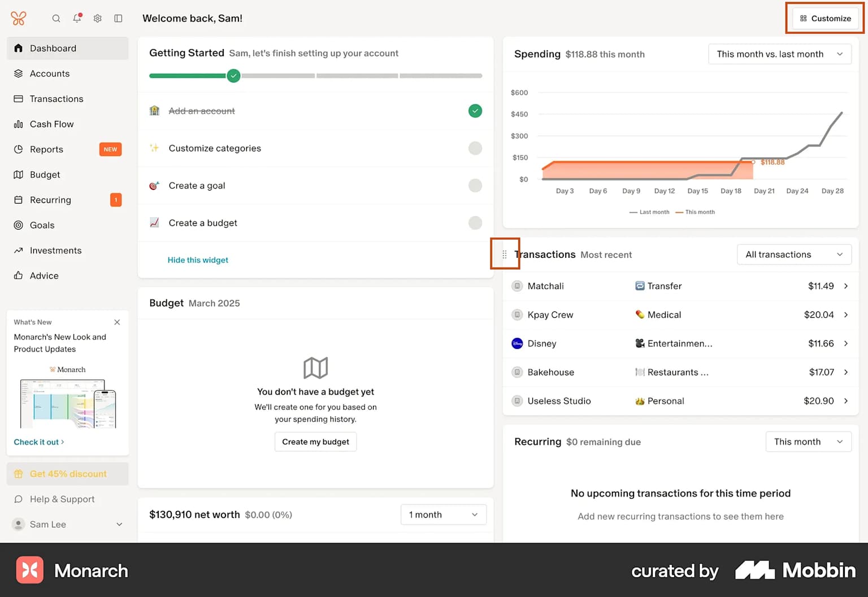Click the Monarch butterfly logo
Image resolution: width=868 pixels, height=597 pixels.
tap(19, 18)
